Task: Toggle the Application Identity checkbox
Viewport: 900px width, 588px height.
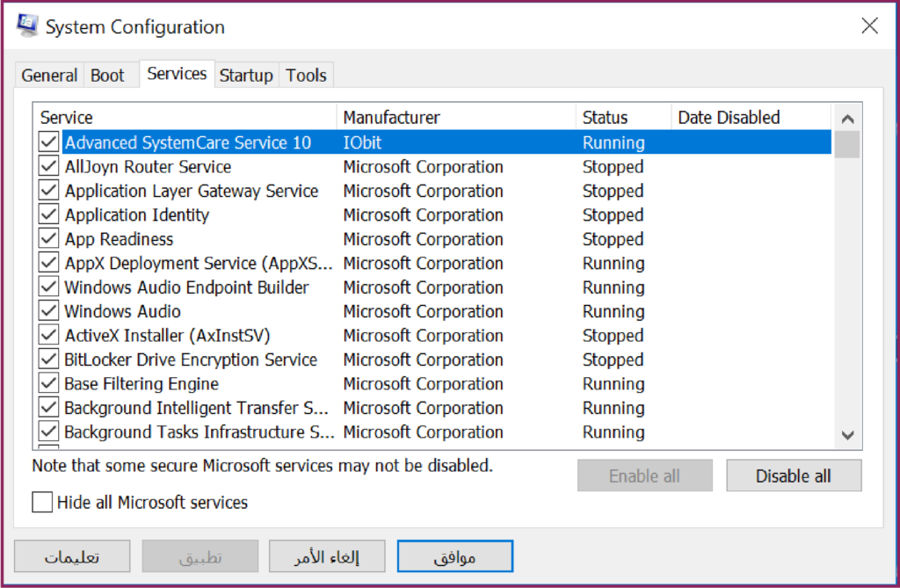Action: pyautogui.click(x=49, y=214)
